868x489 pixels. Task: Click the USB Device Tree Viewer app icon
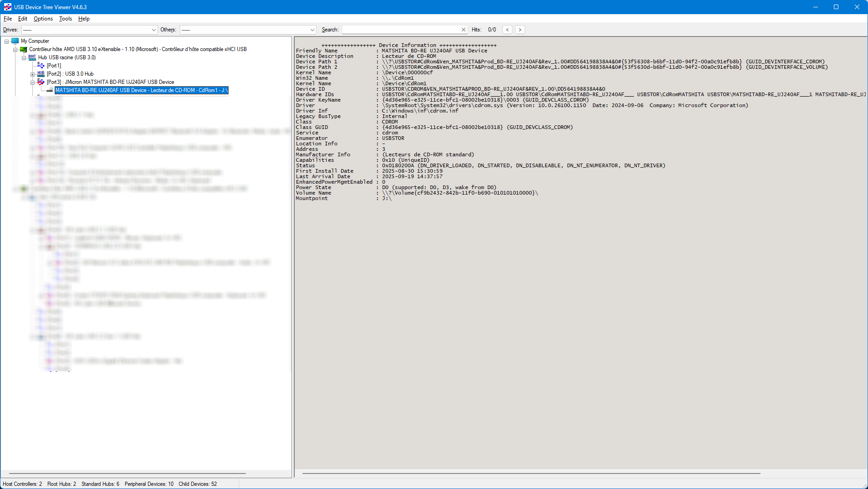[8, 7]
